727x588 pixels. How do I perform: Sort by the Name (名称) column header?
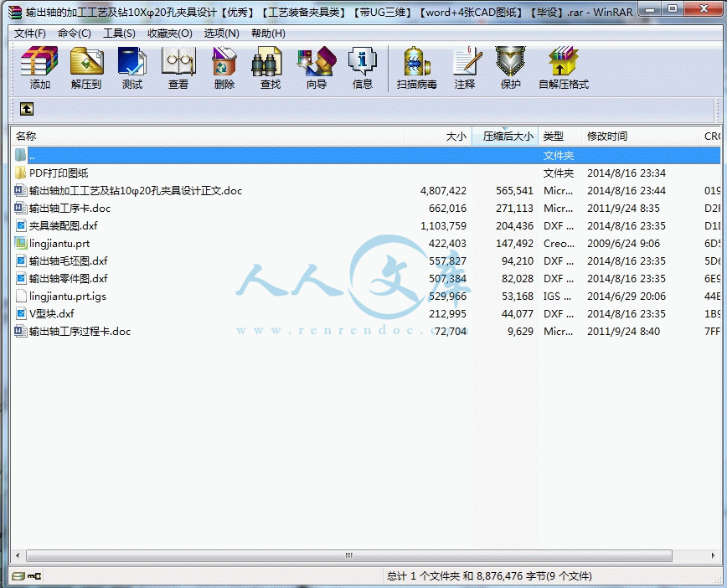tap(207, 137)
